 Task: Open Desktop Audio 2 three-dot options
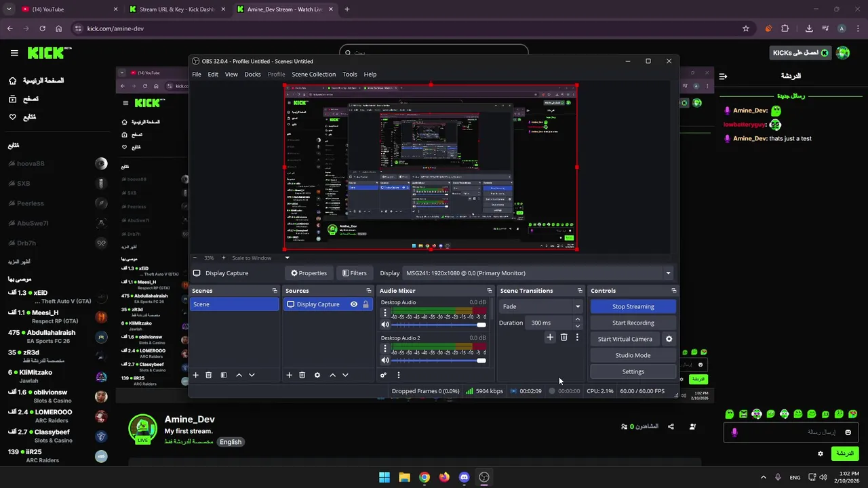click(x=385, y=348)
